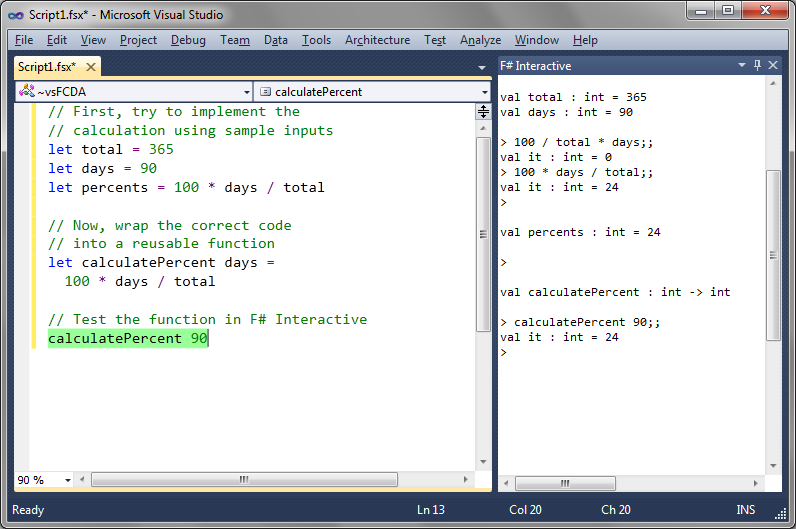Close the F# Interactive panel

coord(773,65)
